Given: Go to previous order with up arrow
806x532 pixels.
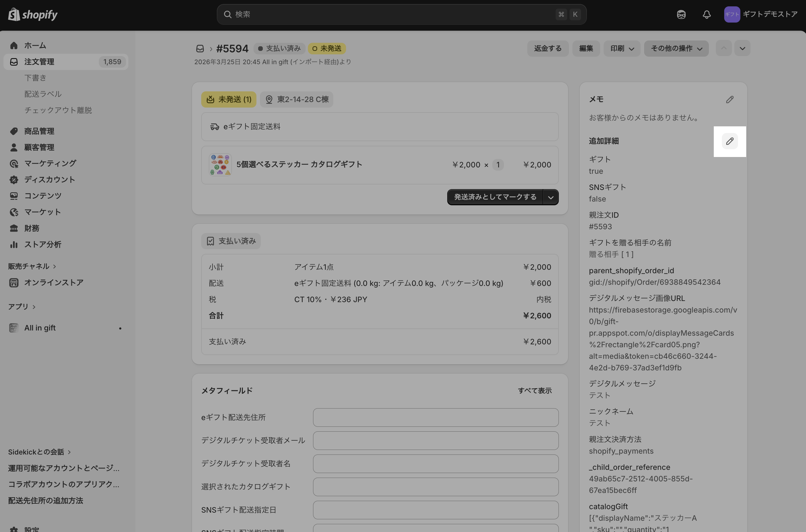Looking at the screenshot, I should coord(724,49).
